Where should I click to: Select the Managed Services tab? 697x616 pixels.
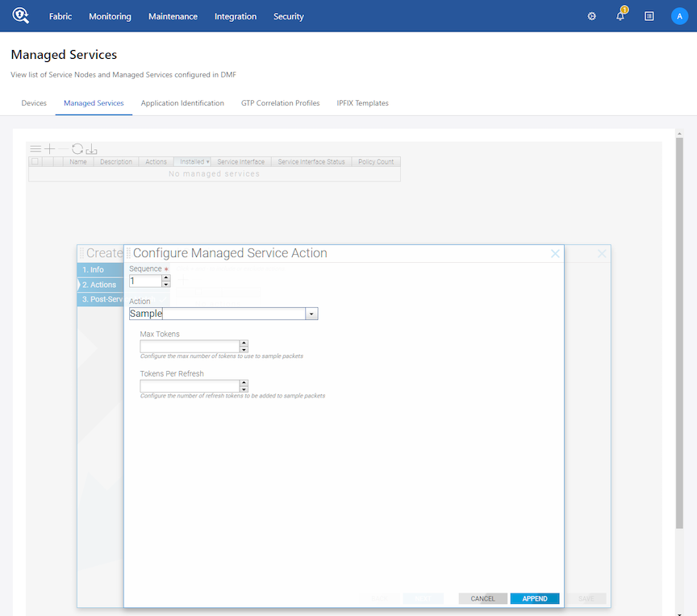(94, 103)
